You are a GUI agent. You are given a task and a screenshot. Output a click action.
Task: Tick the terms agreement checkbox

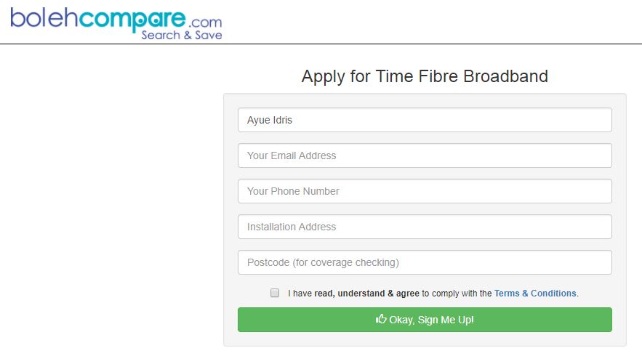[x=275, y=293]
